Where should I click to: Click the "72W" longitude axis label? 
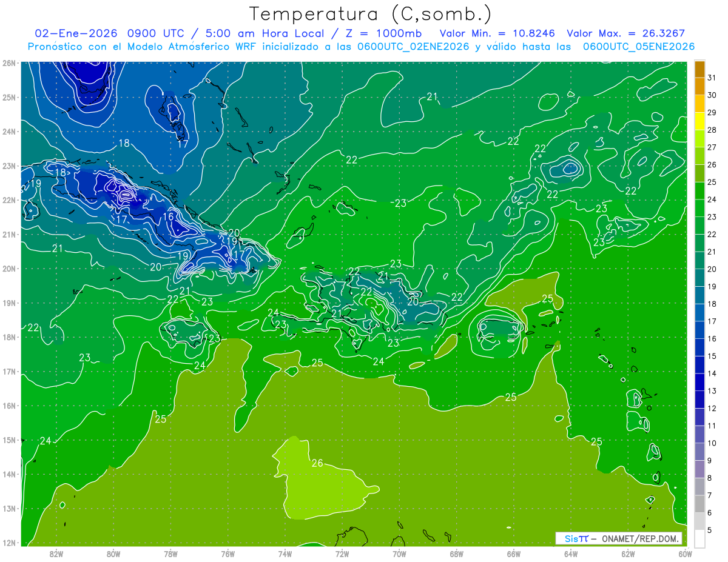342,554
